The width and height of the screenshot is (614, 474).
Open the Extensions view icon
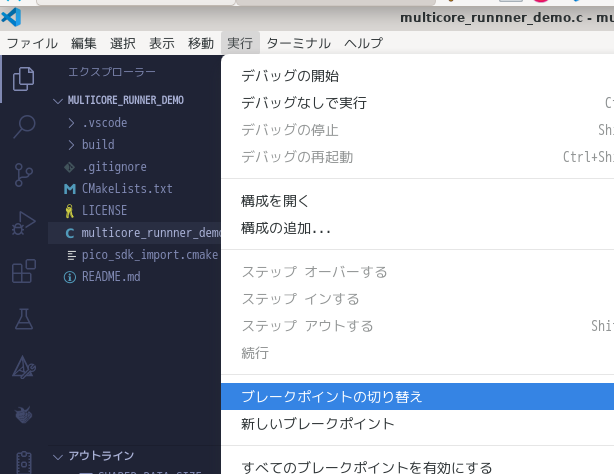pyautogui.click(x=23, y=271)
